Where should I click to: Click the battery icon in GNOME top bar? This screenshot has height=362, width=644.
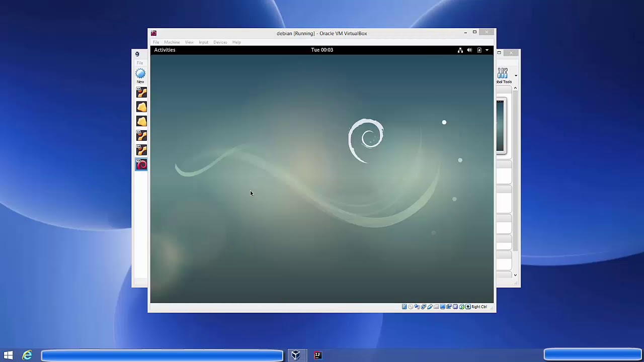pos(479,50)
